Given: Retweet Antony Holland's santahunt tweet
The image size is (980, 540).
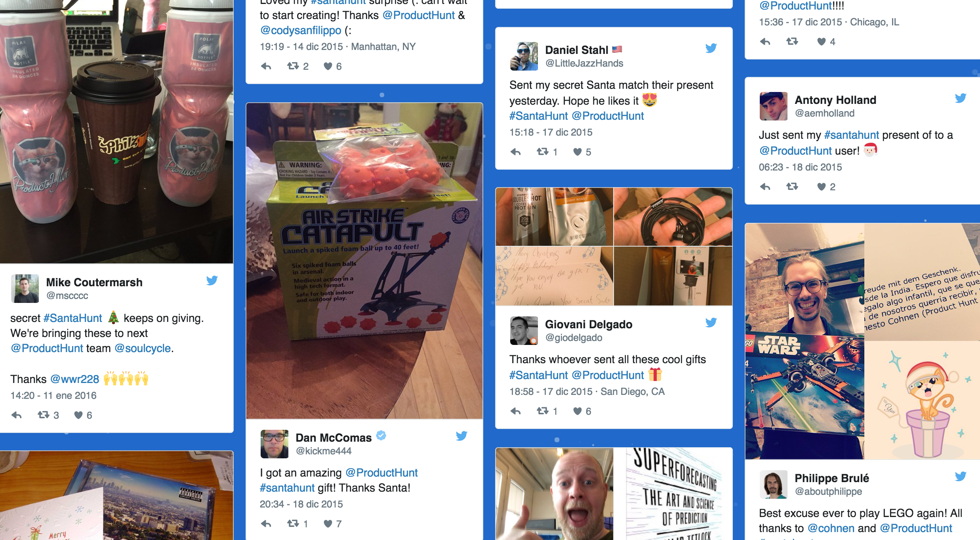Looking at the screenshot, I should [792, 186].
